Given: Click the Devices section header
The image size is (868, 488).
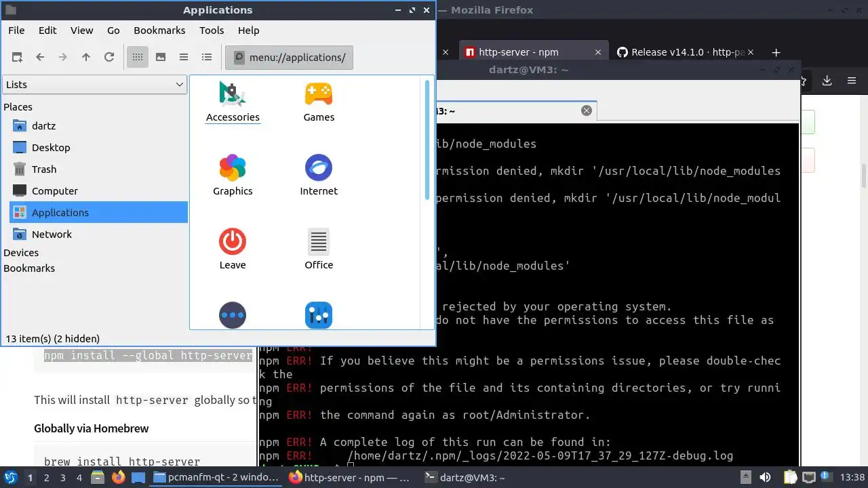Looking at the screenshot, I should 21,253.
